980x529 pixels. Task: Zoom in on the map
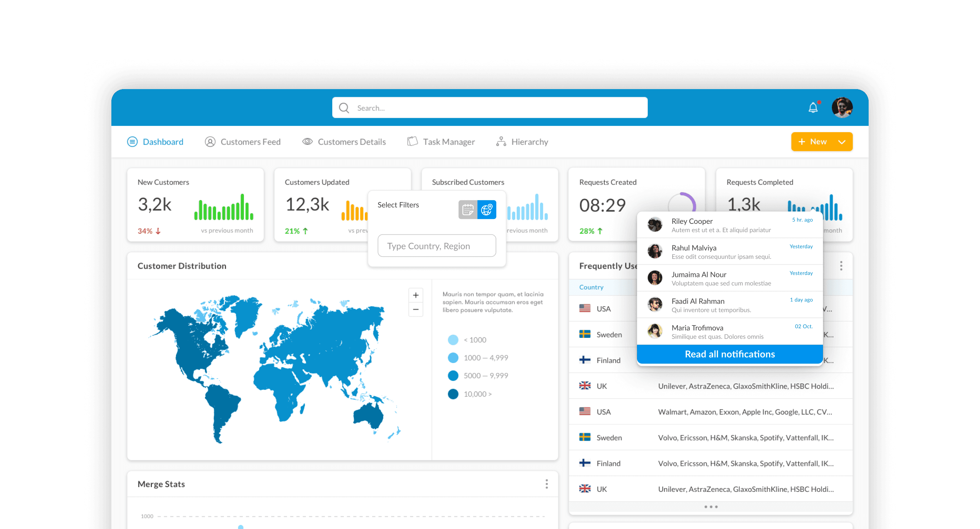point(415,295)
